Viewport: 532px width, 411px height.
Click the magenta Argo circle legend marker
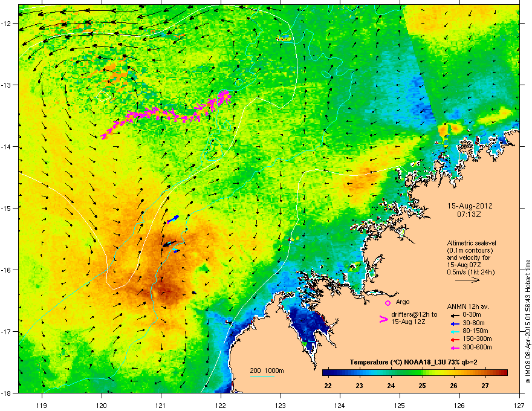[388, 303]
